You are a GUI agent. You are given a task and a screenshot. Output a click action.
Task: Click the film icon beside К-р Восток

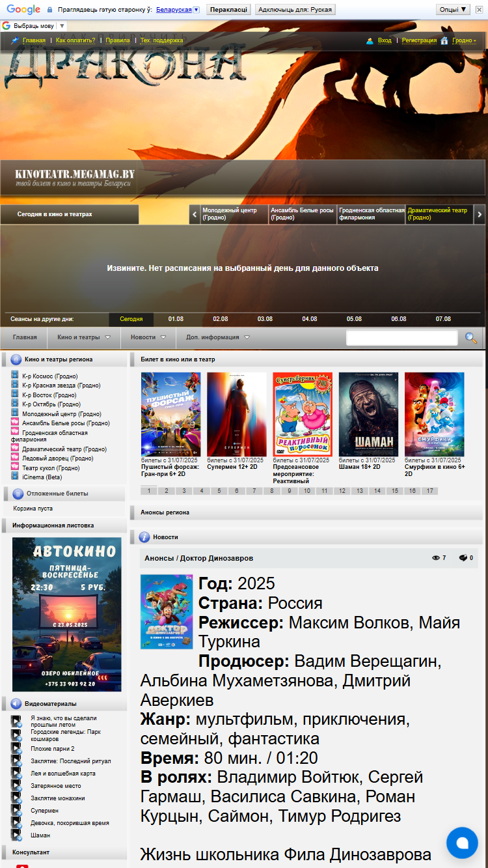(x=15, y=395)
